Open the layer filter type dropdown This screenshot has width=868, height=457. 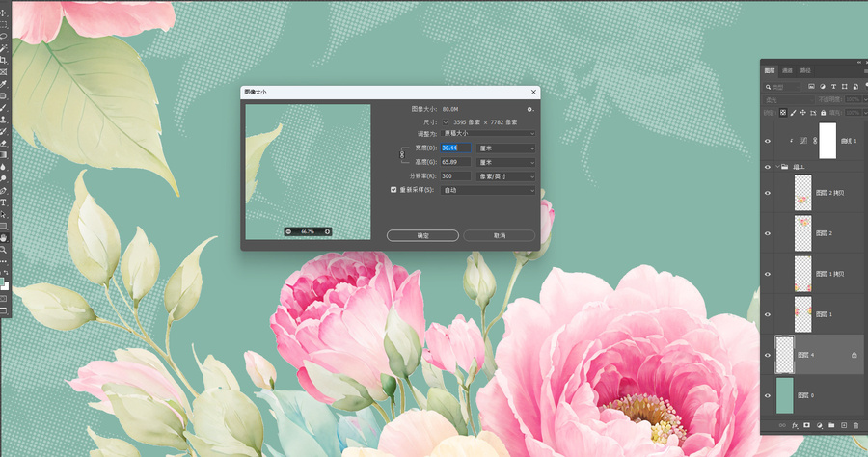(x=783, y=87)
